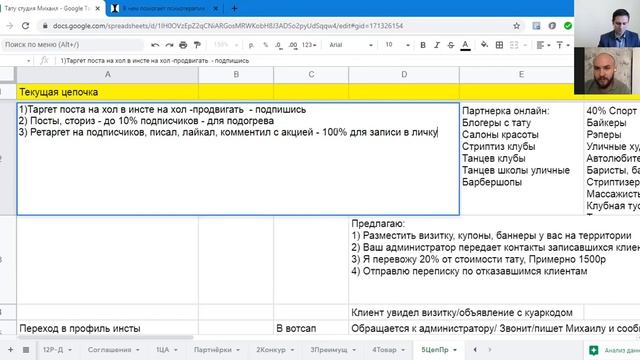Open 5ЦепПр sheet tab menu arrow
The height and width of the screenshot is (360, 640).
pyautogui.click(x=455, y=350)
